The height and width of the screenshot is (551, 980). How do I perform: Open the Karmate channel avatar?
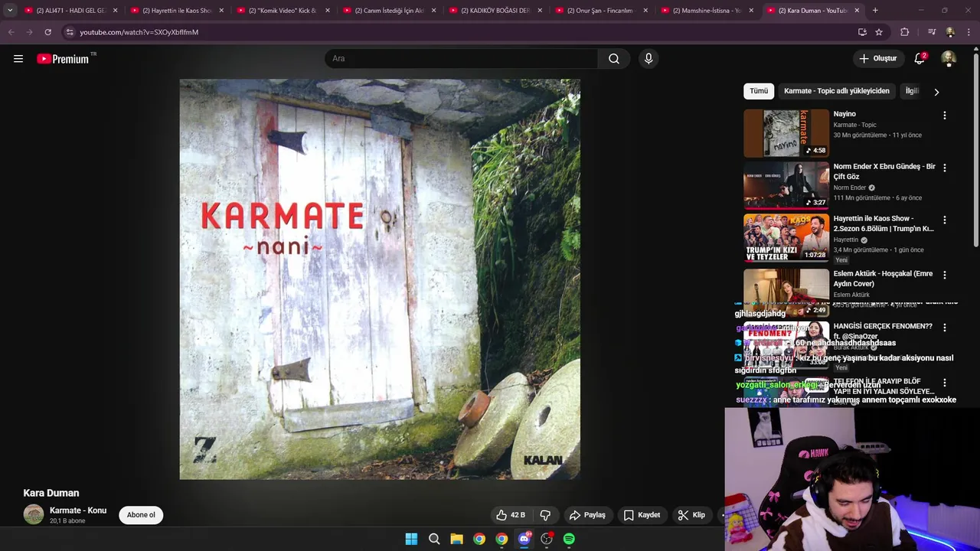(34, 515)
